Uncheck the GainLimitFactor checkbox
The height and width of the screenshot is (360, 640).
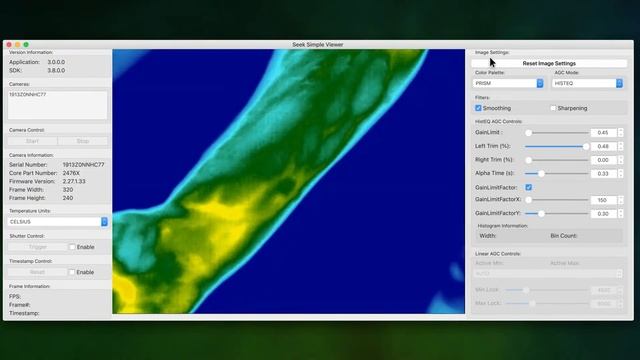(x=529, y=187)
